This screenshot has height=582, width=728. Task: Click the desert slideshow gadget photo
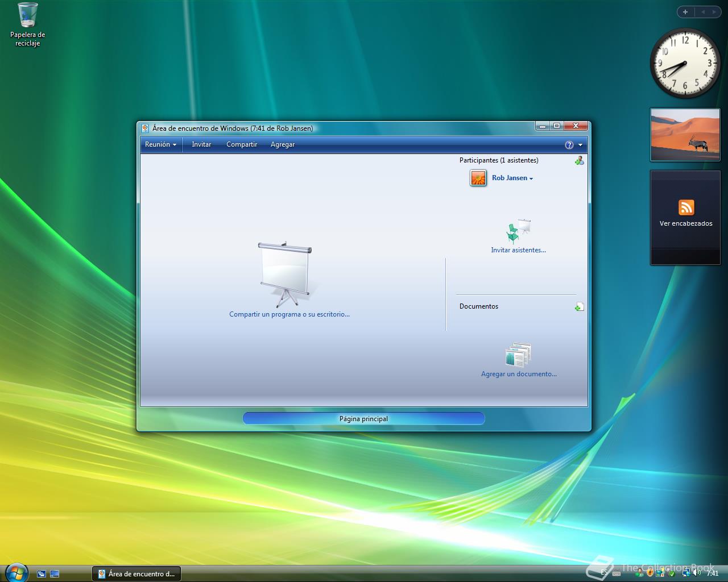(685, 135)
